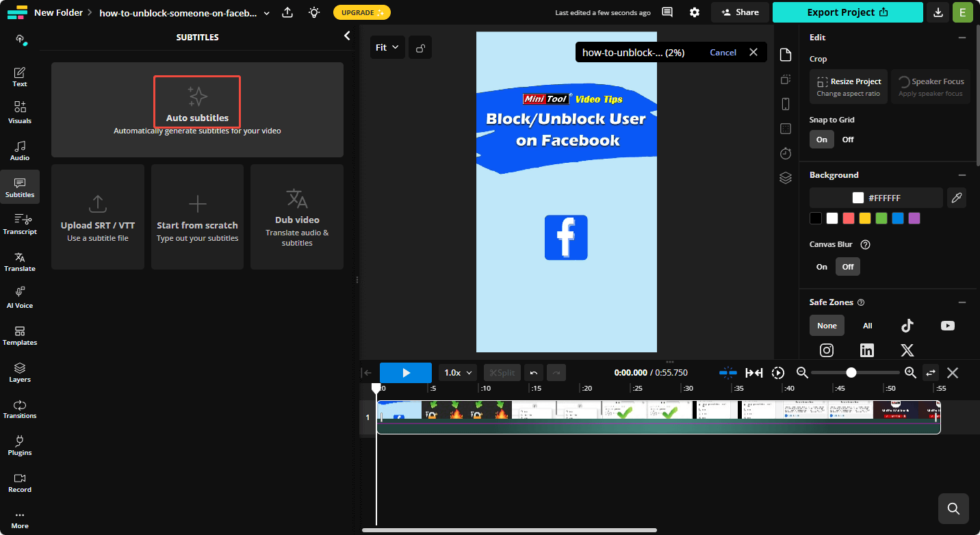
Task: Collapse the Subtitles panel with chevron
Action: click(347, 36)
